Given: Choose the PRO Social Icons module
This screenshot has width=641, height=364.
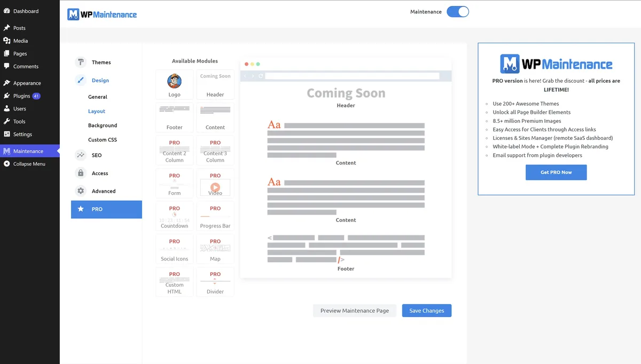Looking at the screenshot, I should [x=175, y=249].
